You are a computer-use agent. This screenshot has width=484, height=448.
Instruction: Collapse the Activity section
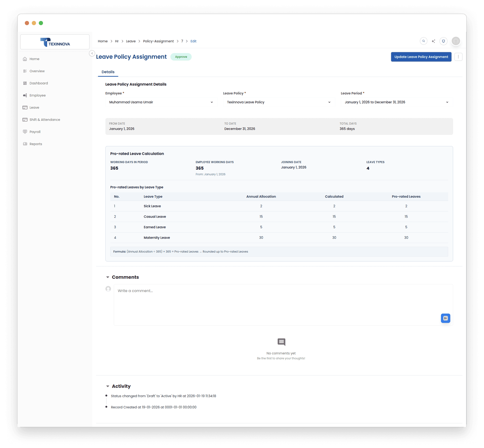(x=108, y=386)
